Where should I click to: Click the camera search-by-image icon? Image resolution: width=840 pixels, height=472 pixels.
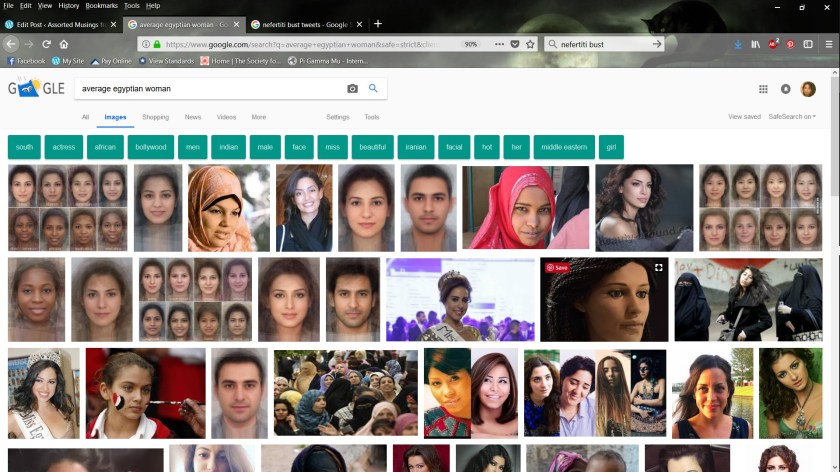click(x=352, y=89)
